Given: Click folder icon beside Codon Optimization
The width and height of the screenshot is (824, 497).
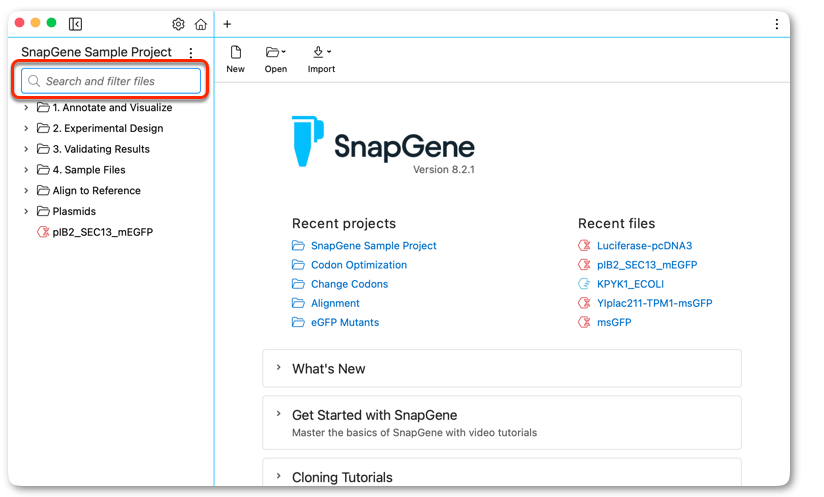Looking at the screenshot, I should tap(298, 265).
